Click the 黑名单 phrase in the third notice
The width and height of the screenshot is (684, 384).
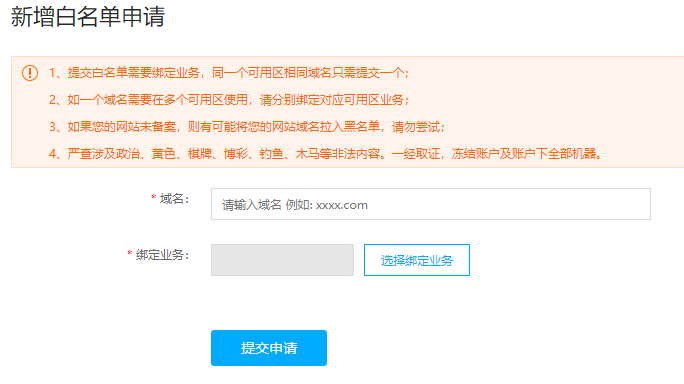362,127
